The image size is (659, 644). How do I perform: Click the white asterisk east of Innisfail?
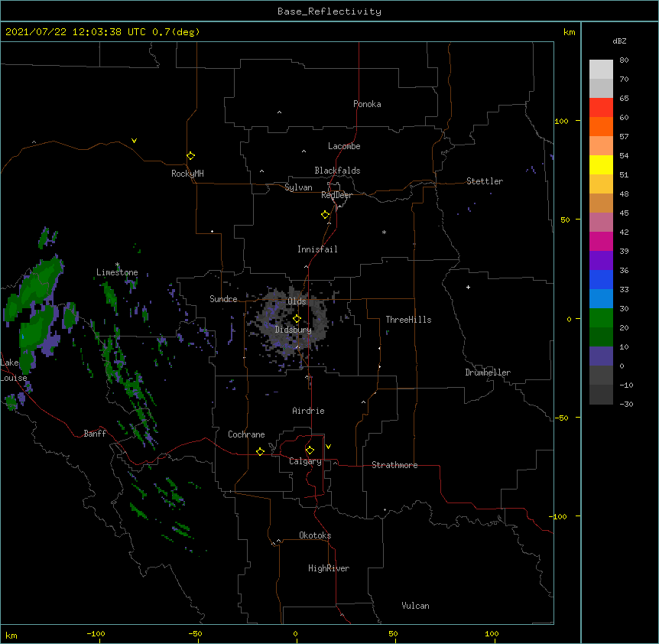384,233
